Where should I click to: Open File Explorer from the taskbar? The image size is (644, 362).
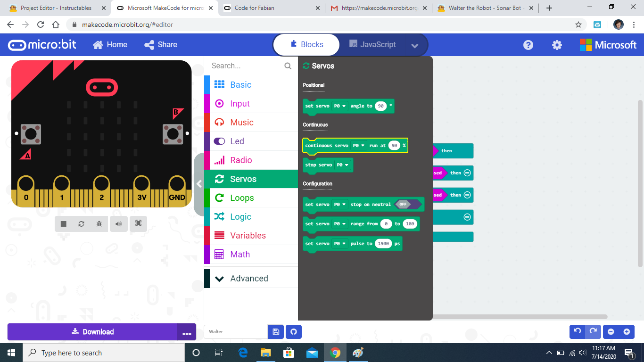point(266,353)
